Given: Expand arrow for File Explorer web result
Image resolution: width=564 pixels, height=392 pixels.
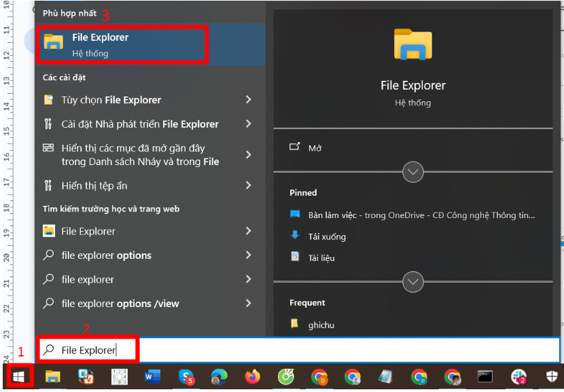Looking at the screenshot, I should pos(248,231).
